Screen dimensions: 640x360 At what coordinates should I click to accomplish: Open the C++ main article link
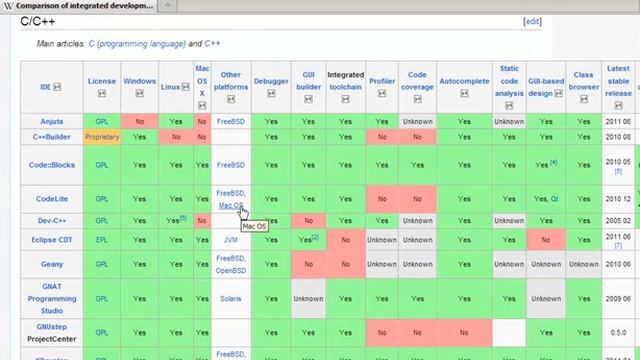click(212, 44)
